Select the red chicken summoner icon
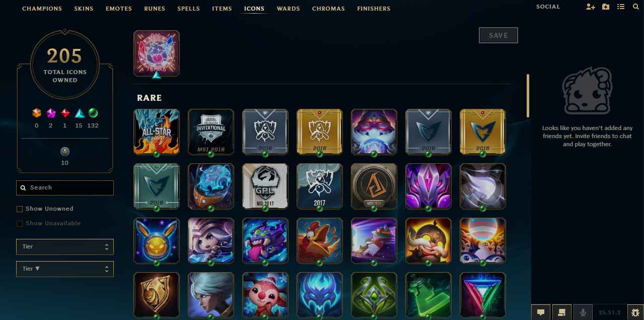The width and height of the screenshot is (644, 320). (x=320, y=240)
